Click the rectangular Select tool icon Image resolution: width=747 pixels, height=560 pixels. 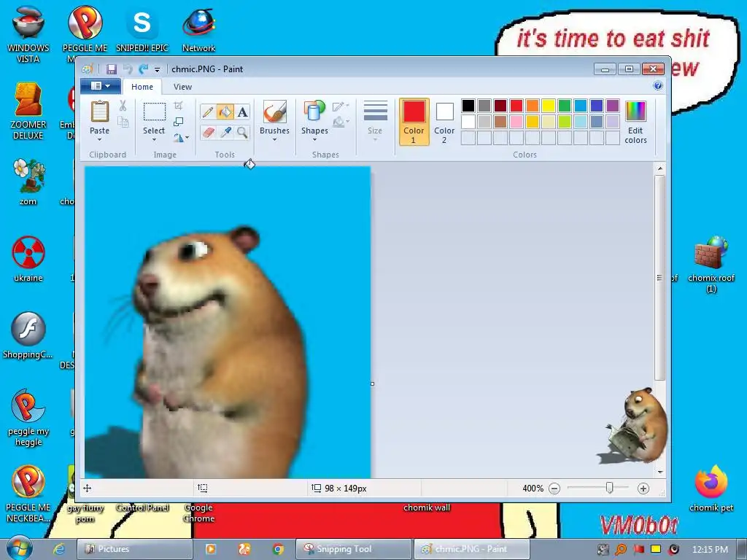pyautogui.click(x=155, y=112)
